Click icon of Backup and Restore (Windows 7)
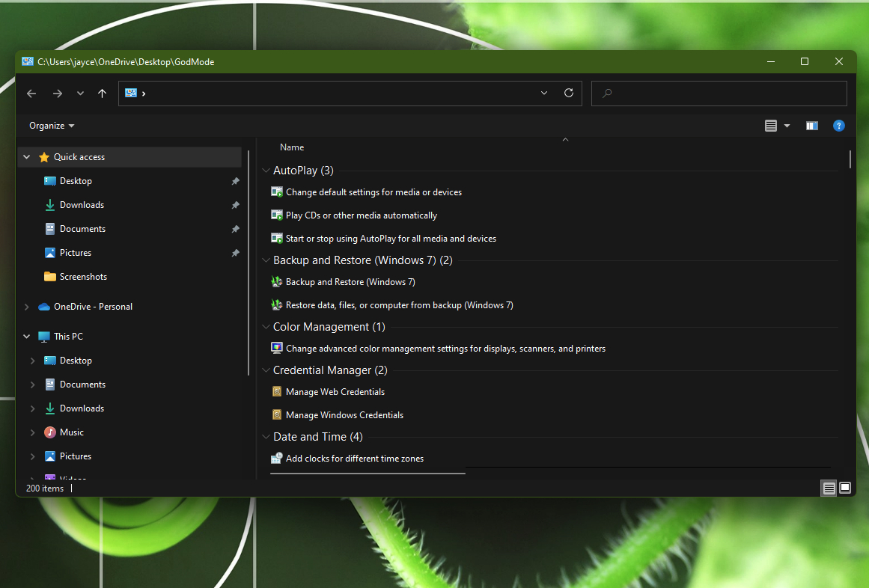Image resolution: width=869 pixels, height=588 pixels. [x=276, y=282]
